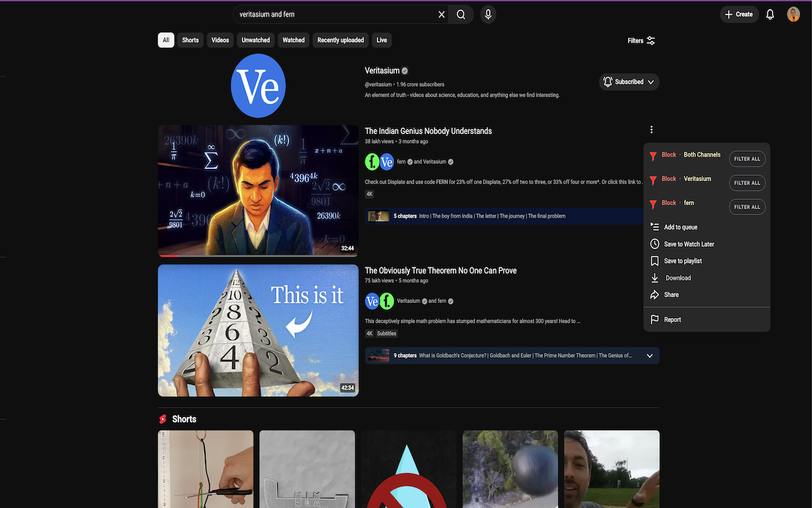
Task: Click fern avatar under Indian Genius video
Action: tap(372, 162)
